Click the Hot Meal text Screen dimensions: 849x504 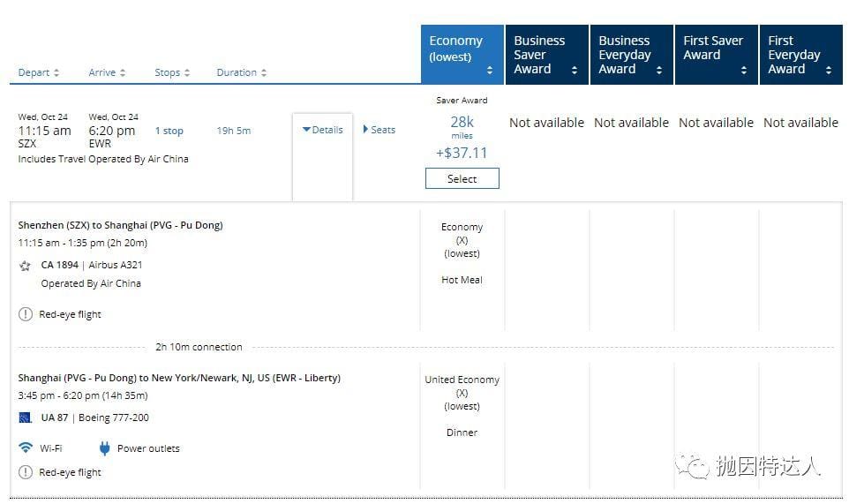(462, 280)
